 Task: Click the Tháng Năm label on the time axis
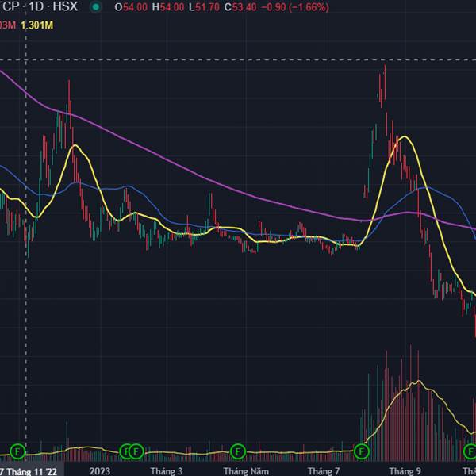tap(241, 470)
